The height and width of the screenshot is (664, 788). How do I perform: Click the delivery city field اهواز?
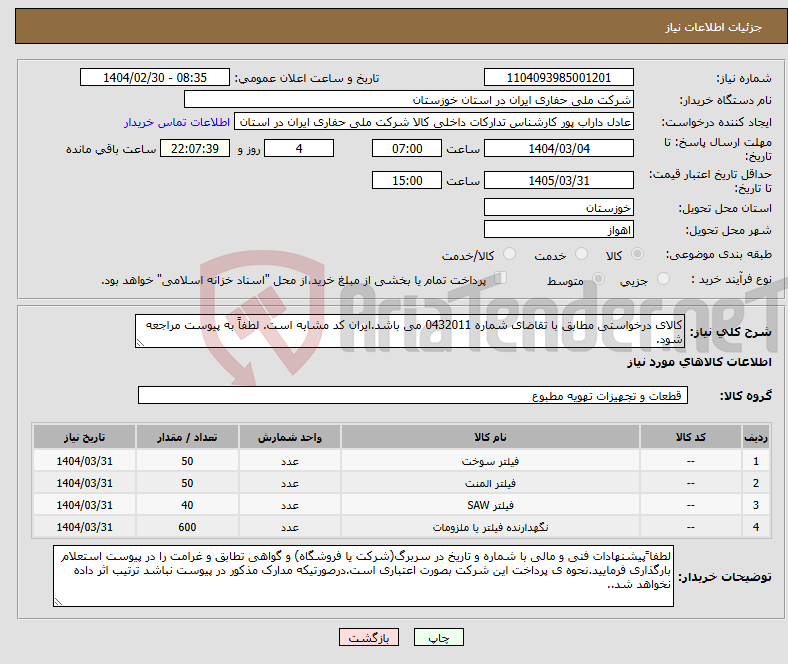(558, 229)
